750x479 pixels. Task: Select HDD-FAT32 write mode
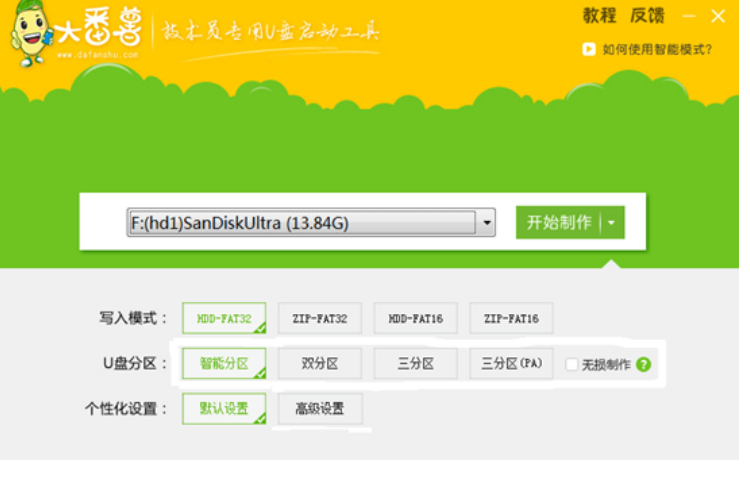tap(224, 318)
